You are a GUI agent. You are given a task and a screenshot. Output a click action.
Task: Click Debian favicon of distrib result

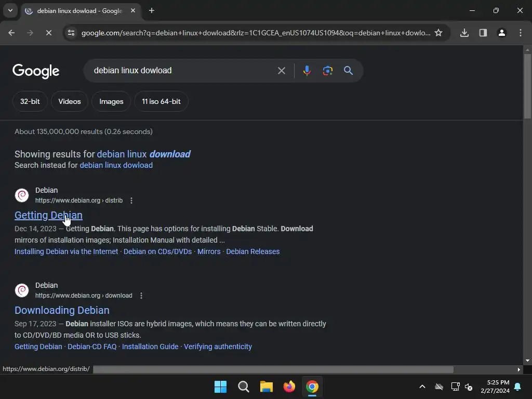[x=22, y=195]
